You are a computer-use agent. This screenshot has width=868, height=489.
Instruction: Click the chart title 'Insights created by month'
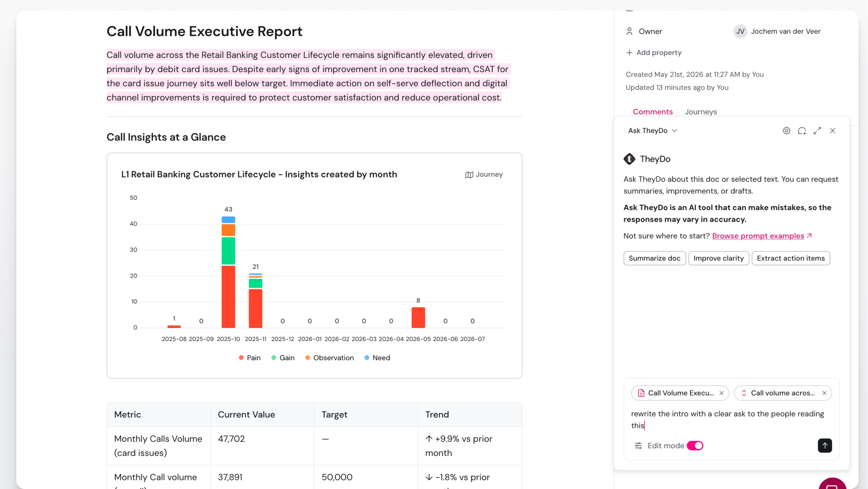341,175
